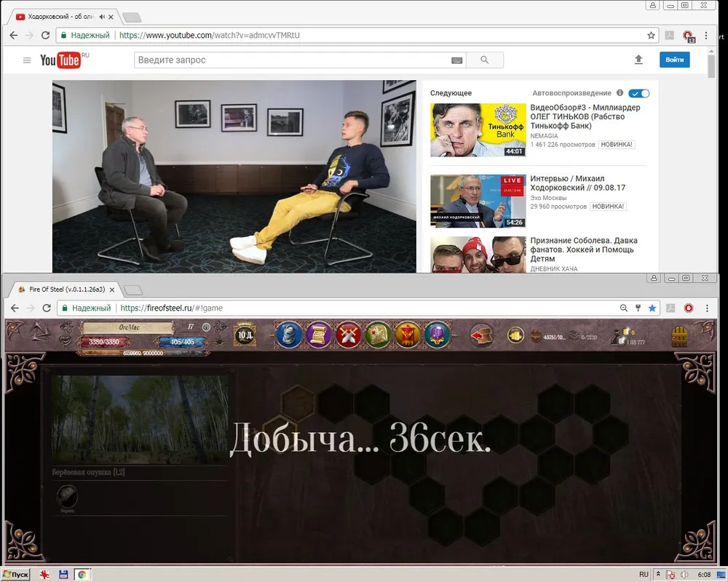
Task: Open a new tab in YouTube window
Action: pos(132,17)
